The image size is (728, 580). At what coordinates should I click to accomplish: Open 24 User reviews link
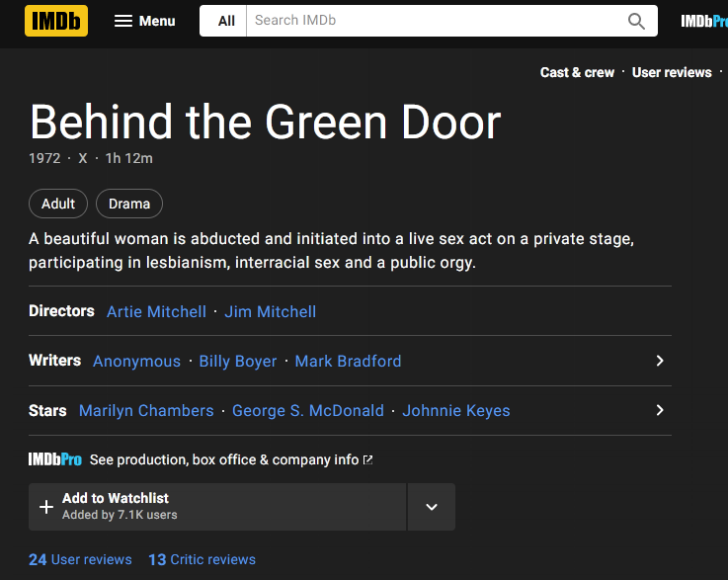point(80,559)
